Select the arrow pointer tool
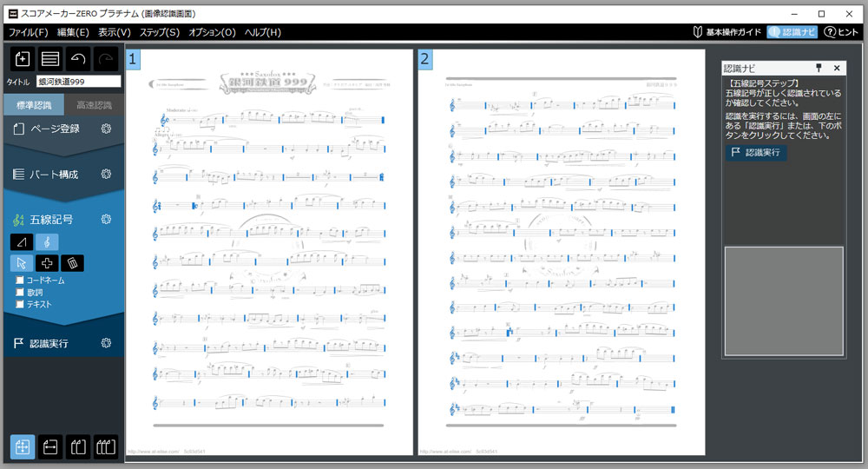 (x=22, y=263)
